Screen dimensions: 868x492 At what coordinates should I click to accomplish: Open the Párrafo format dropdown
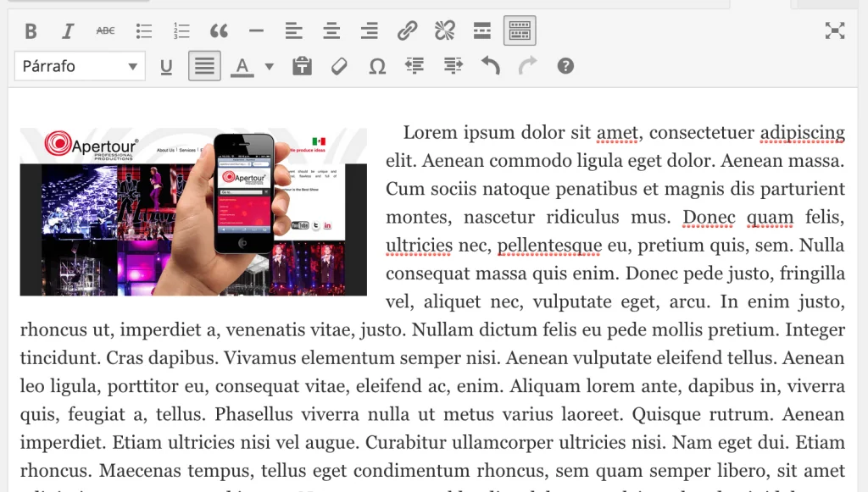(x=80, y=66)
